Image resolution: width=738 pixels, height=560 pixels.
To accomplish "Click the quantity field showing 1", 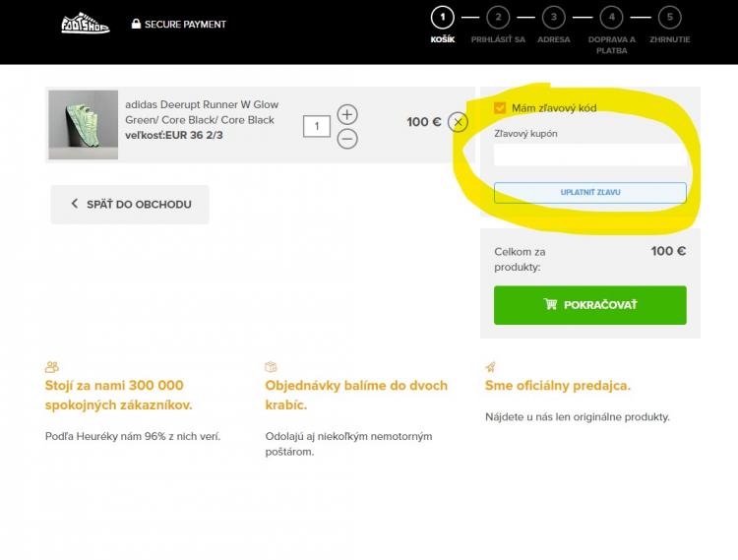I will tap(317, 126).
